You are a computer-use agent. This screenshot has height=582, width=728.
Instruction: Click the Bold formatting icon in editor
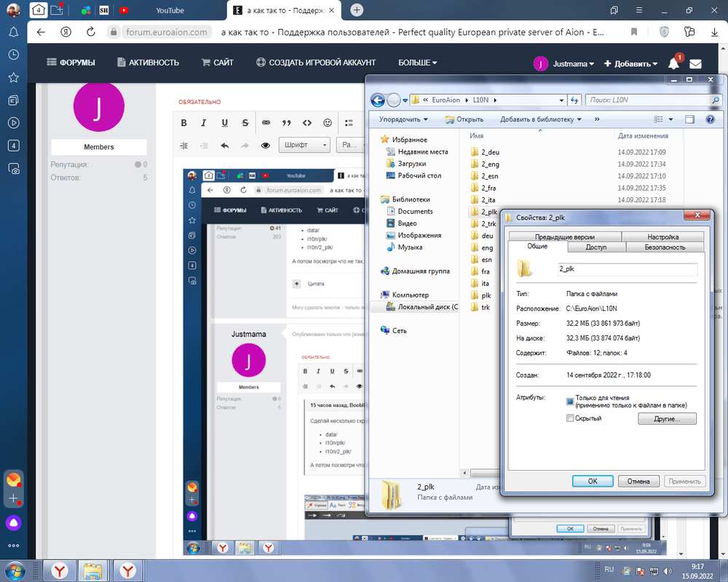184,123
